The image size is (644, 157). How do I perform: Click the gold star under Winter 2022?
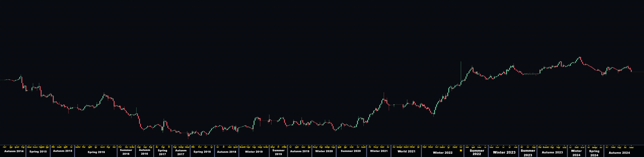(461, 150)
